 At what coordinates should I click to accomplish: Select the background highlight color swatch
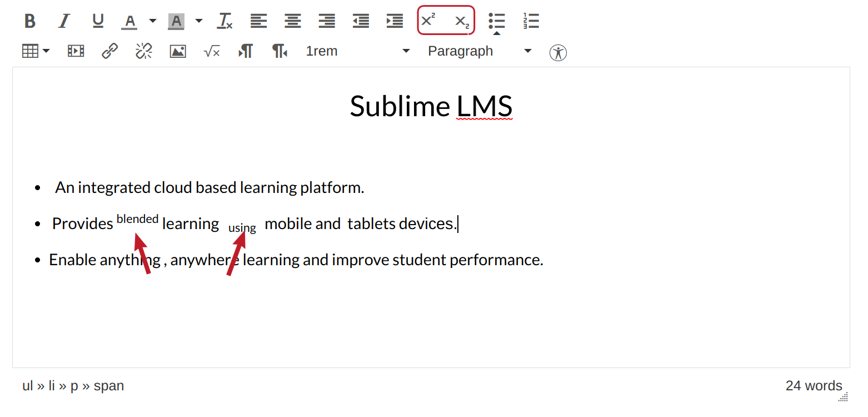pyautogui.click(x=176, y=21)
